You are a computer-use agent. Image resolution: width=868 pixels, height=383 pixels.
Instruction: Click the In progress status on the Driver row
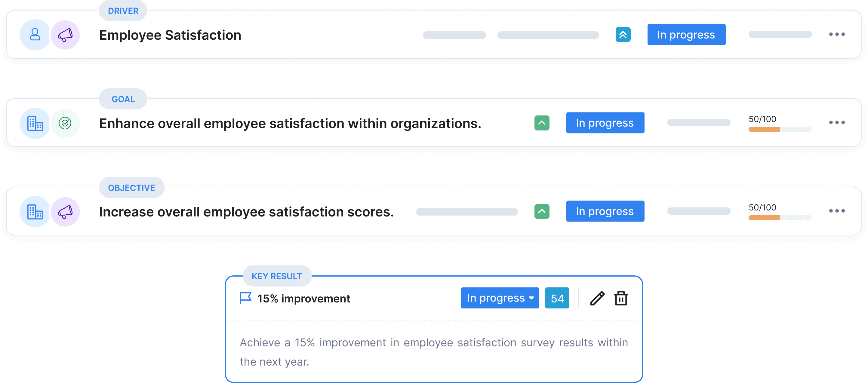tap(686, 35)
